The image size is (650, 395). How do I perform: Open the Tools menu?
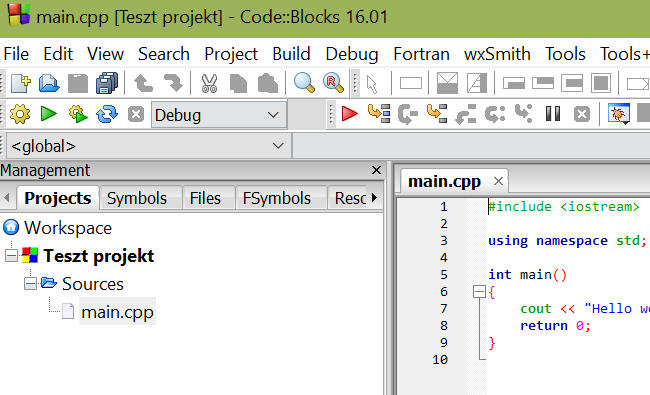[565, 54]
